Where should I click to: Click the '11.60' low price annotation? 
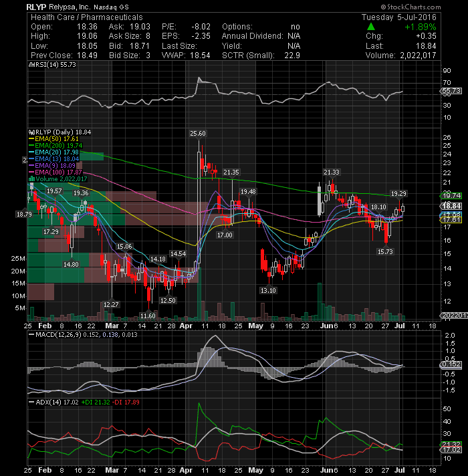[x=148, y=316]
